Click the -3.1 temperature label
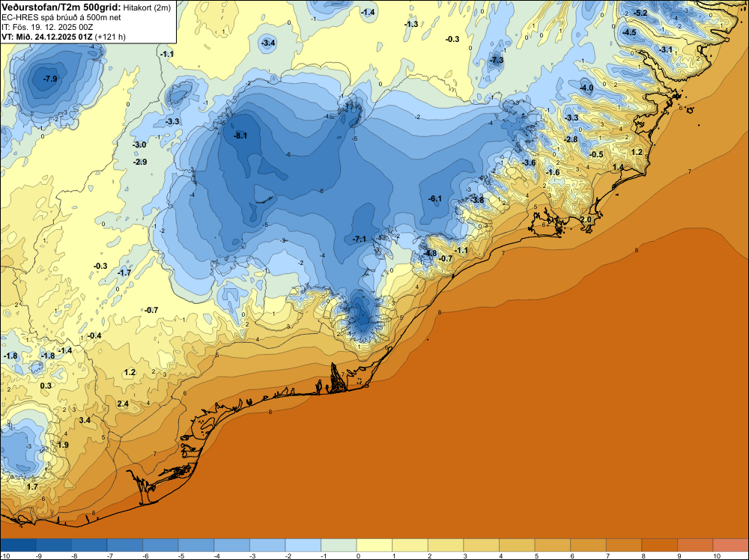 666,49
